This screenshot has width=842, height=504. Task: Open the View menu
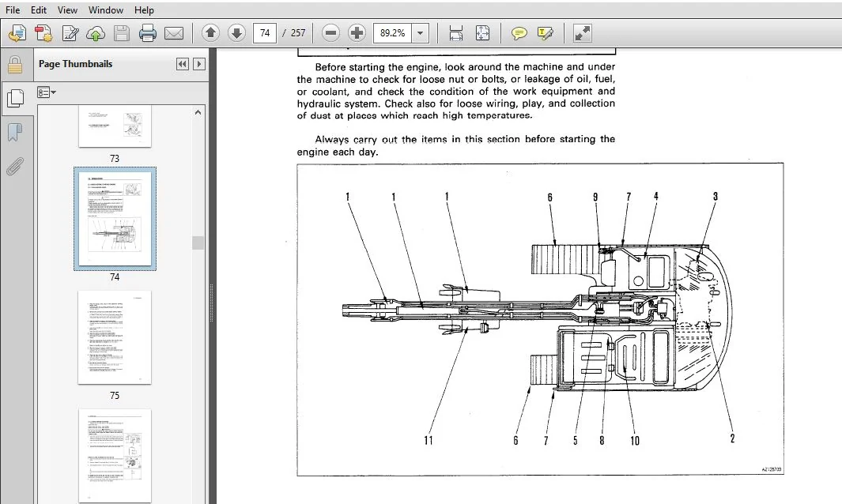(x=67, y=9)
